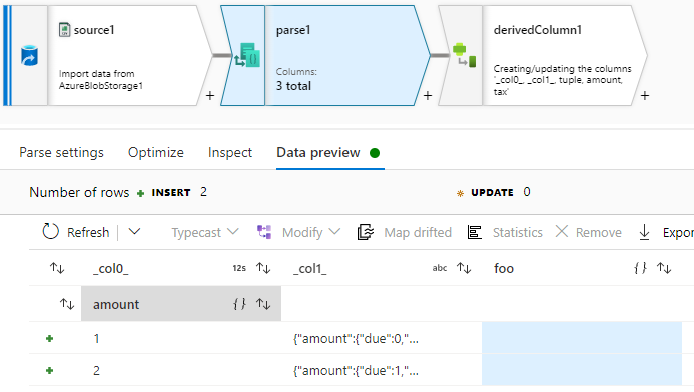This screenshot has width=694, height=392.
Task: Toggle sort arrows on the _col1_ column
Action: [464, 268]
